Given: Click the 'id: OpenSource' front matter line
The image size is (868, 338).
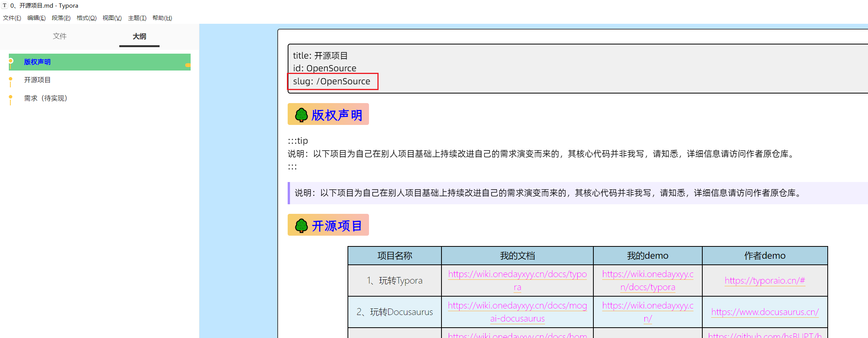Looking at the screenshot, I should click(324, 68).
